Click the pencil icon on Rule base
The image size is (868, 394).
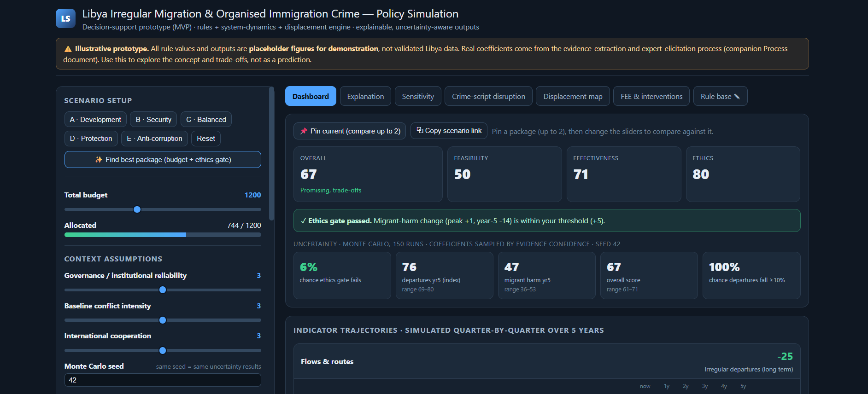point(737,96)
